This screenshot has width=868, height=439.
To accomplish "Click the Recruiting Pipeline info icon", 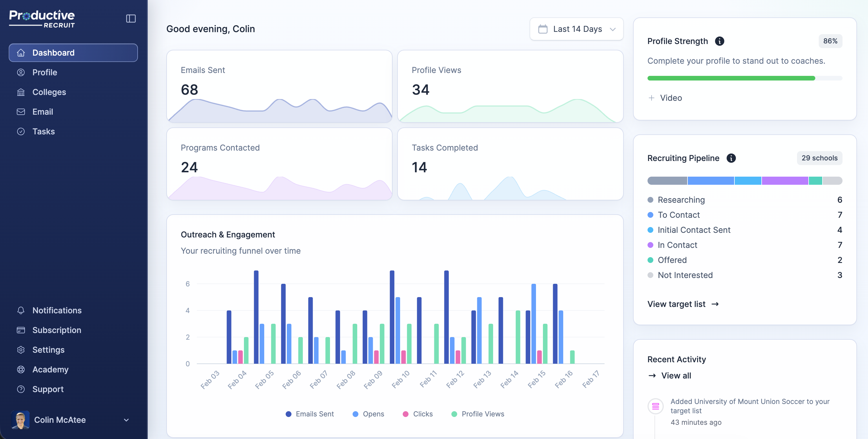I will pyautogui.click(x=731, y=158).
